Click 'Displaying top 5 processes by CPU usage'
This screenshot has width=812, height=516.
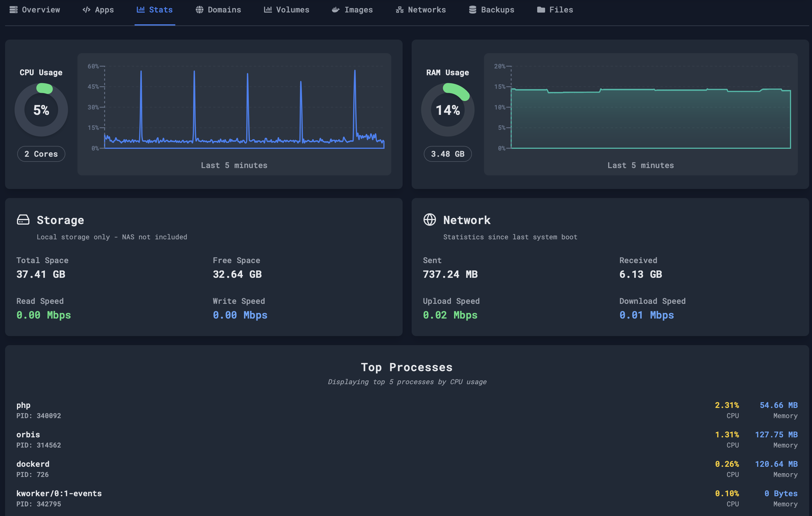tap(407, 382)
